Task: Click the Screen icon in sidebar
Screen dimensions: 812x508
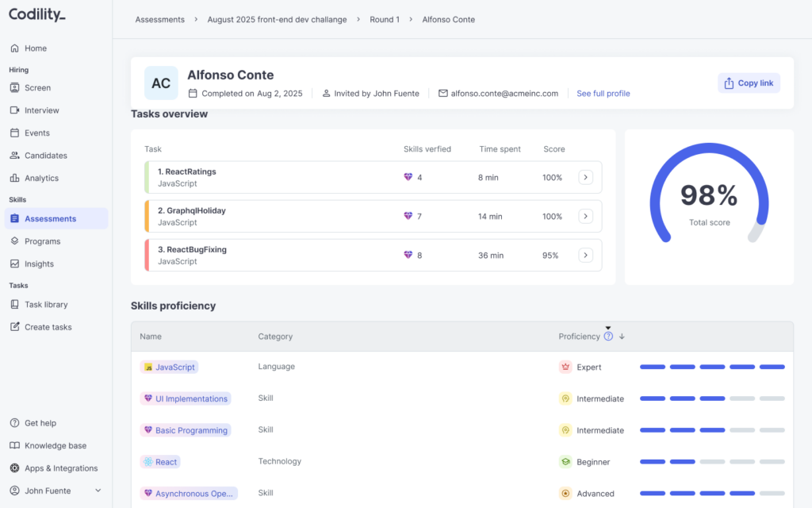Action: click(14, 87)
